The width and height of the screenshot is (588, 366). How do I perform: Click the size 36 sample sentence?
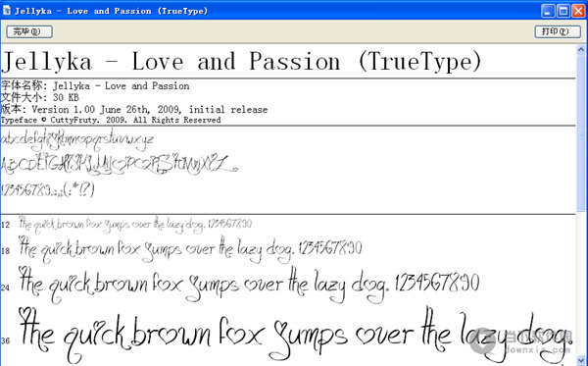coord(296,336)
